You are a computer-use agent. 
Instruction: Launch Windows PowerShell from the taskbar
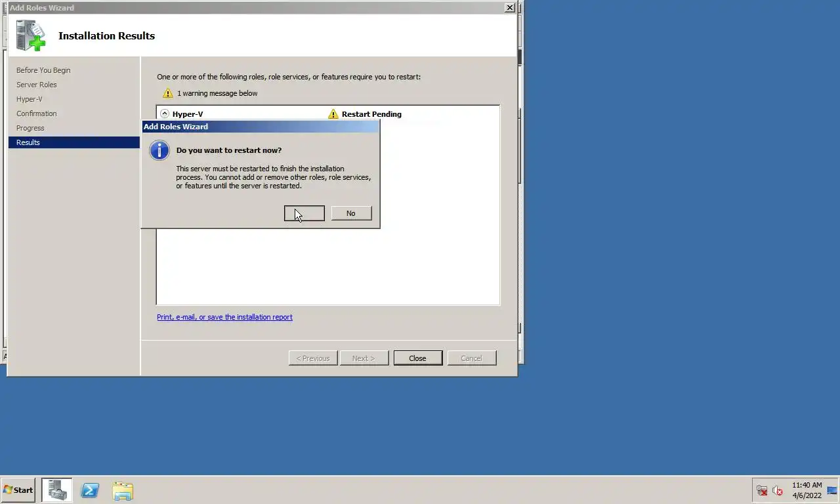pyautogui.click(x=90, y=490)
